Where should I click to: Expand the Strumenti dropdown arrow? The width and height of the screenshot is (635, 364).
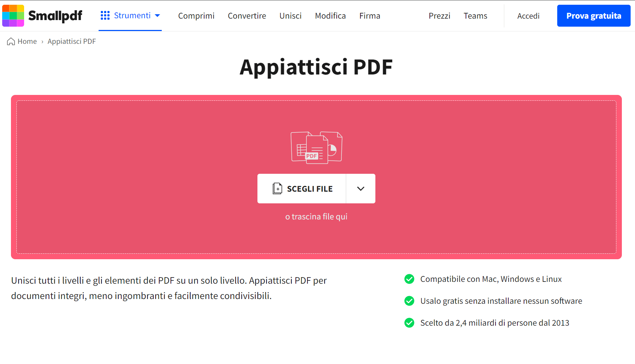pyautogui.click(x=157, y=16)
